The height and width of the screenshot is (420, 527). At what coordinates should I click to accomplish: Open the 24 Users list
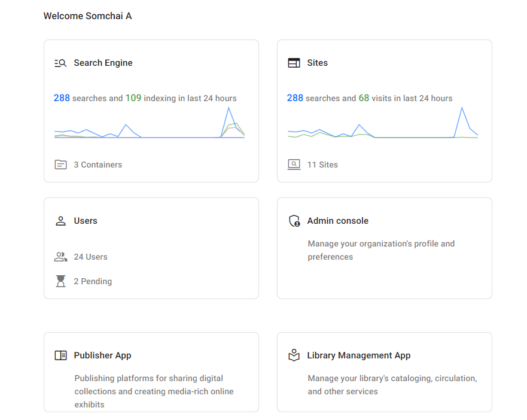[x=90, y=257]
